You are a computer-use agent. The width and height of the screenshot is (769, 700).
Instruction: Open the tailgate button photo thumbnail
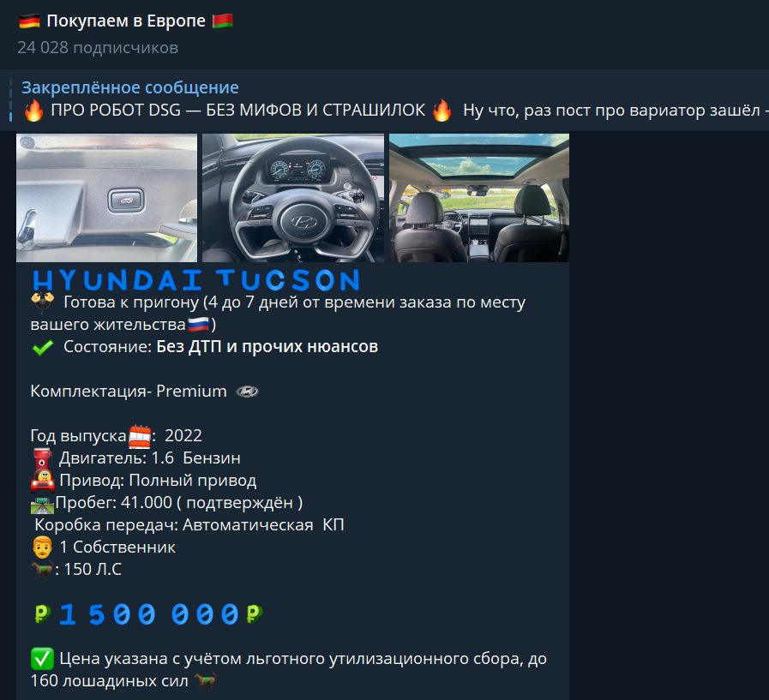tap(106, 198)
